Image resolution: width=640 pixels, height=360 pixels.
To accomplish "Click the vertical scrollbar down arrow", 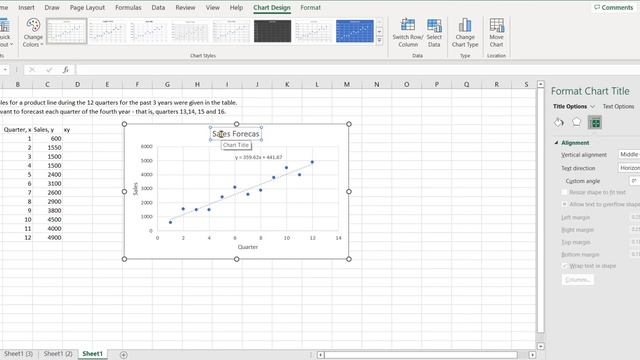I will 540,346.
